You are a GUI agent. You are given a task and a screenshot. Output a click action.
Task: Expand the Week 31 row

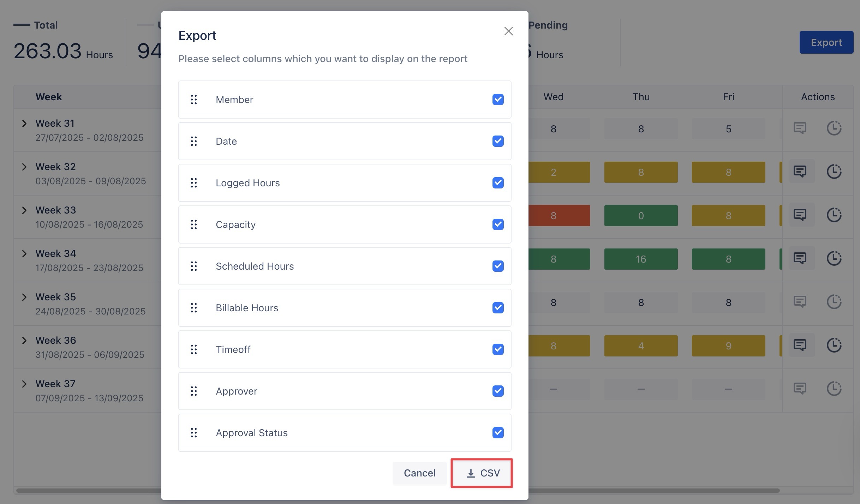pyautogui.click(x=24, y=124)
